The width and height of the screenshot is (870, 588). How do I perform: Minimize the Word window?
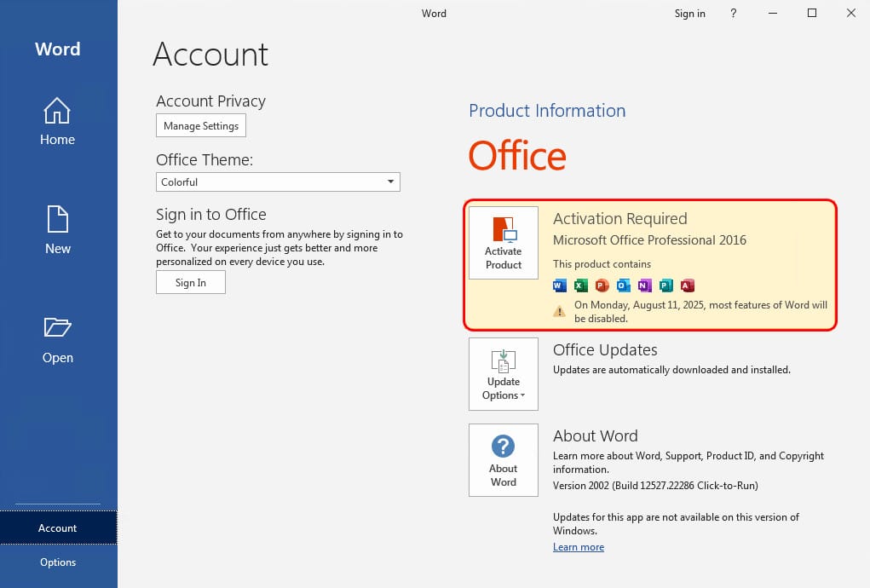(772, 14)
